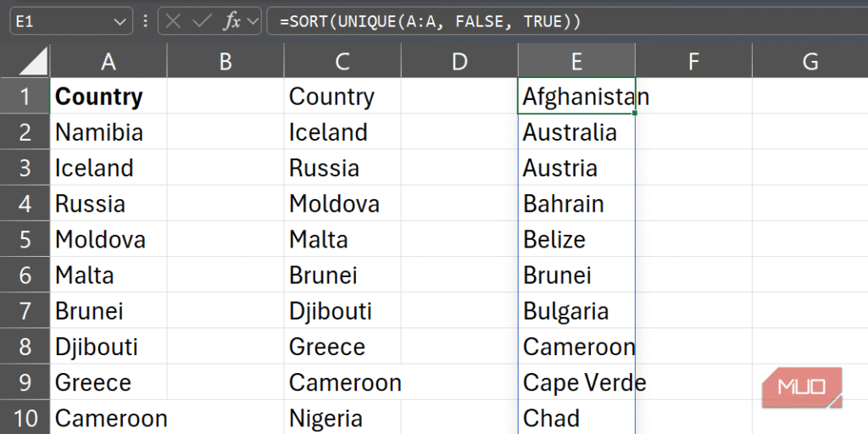This screenshot has height=434, width=868.
Task: Select the row 4 header
Action: [25, 203]
